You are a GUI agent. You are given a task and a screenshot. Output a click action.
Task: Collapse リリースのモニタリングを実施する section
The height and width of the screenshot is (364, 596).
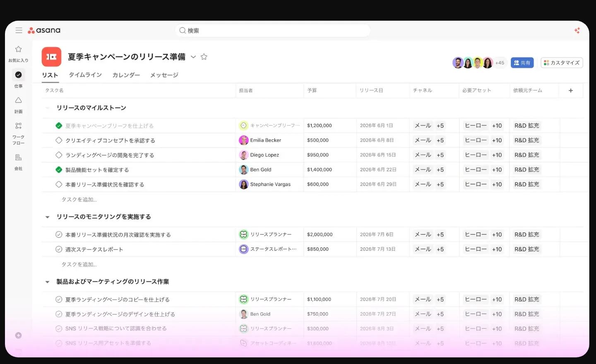(x=47, y=217)
